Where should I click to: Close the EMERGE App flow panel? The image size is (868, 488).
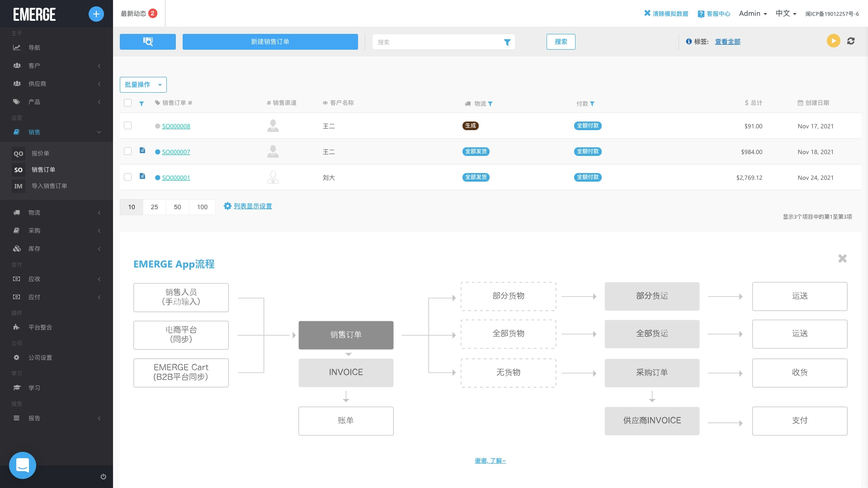coord(842,258)
